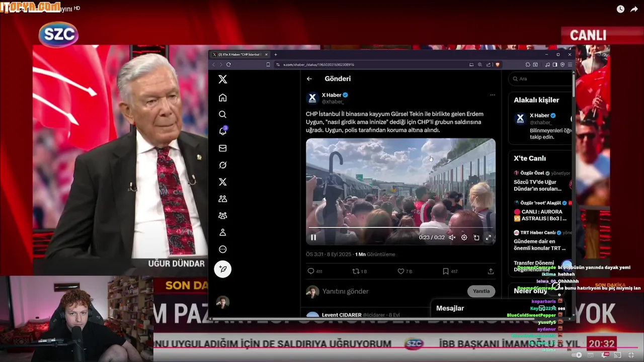Open the Premium X icon in sidebar

223,182
